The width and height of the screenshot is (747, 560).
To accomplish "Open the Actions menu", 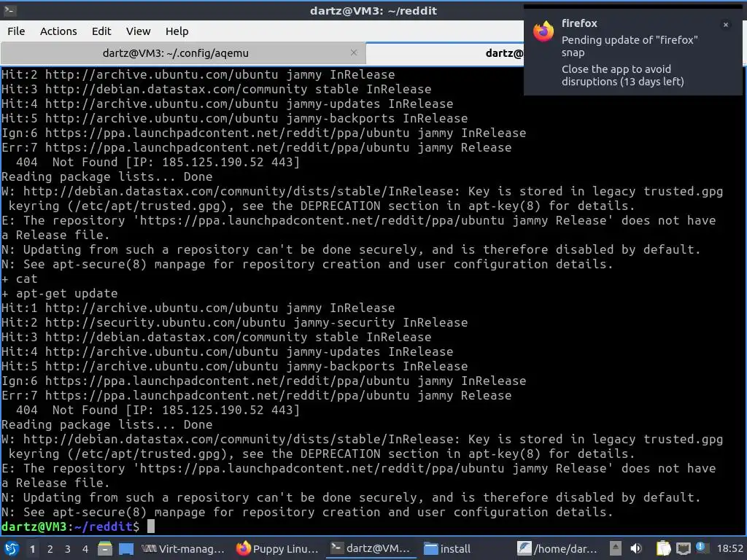I will (58, 31).
